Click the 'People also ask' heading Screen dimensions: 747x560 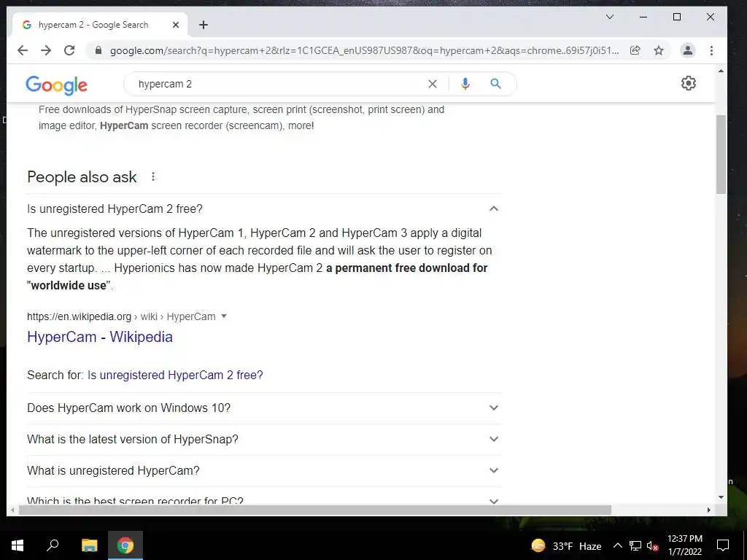click(x=82, y=177)
